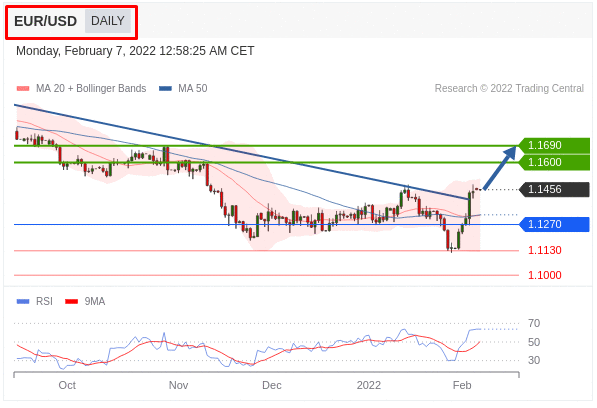Click the Research © 2022 Trading Central credit

[x=509, y=88]
